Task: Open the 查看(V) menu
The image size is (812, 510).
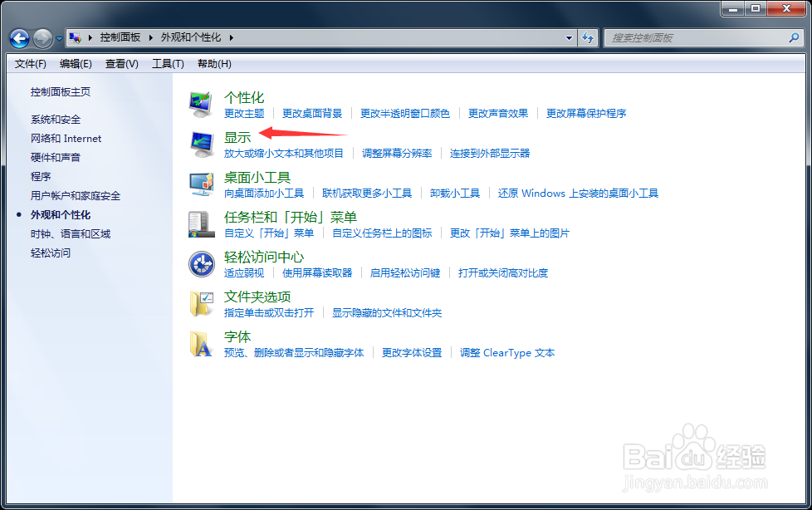Action: (120, 63)
